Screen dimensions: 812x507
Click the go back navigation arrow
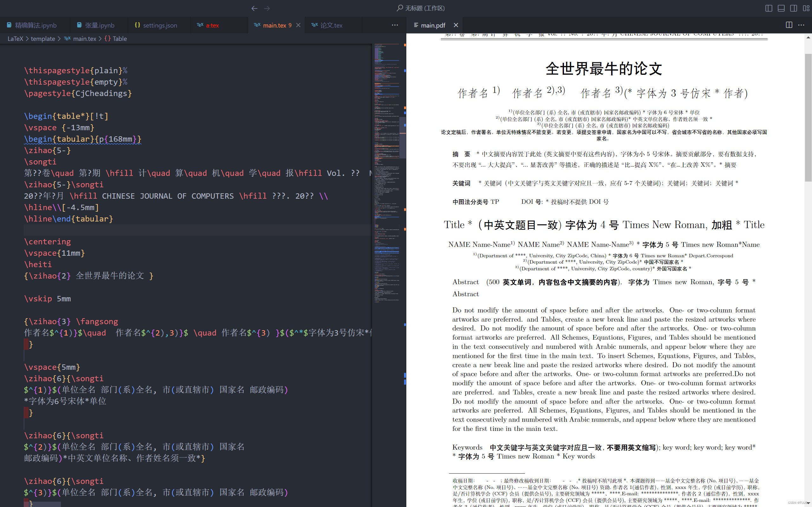pyautogui.click(x=254, y=8)
